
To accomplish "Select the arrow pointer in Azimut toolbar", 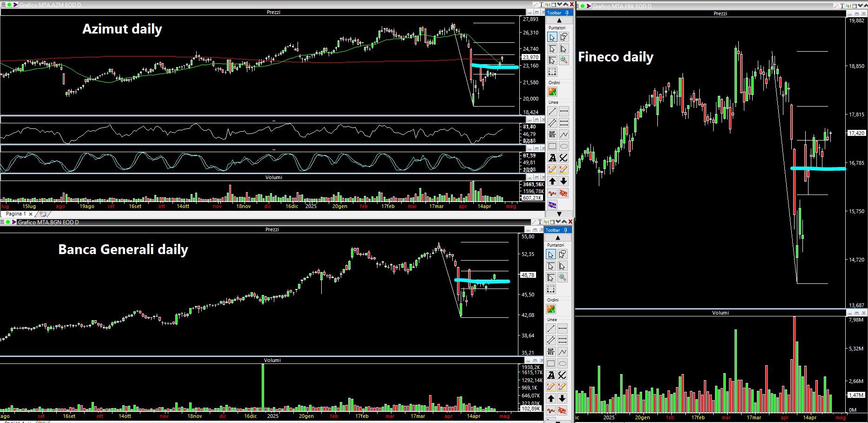I will pos(552,37).
